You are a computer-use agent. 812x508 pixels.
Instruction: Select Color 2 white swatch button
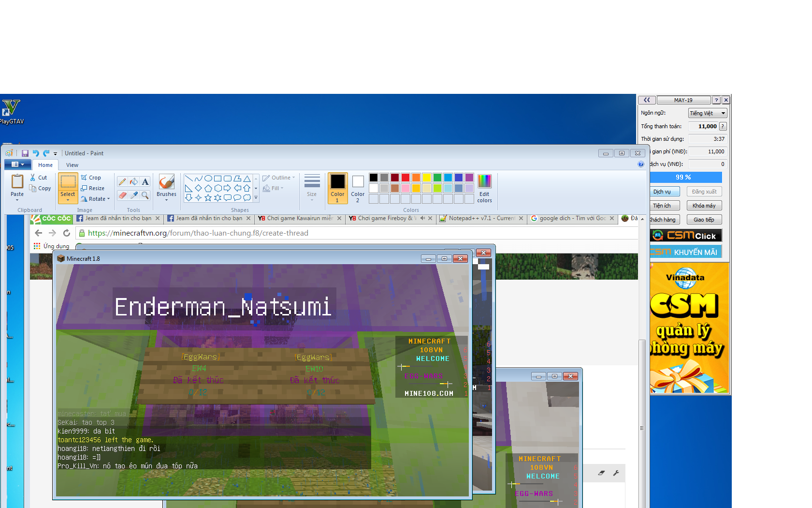358,188
